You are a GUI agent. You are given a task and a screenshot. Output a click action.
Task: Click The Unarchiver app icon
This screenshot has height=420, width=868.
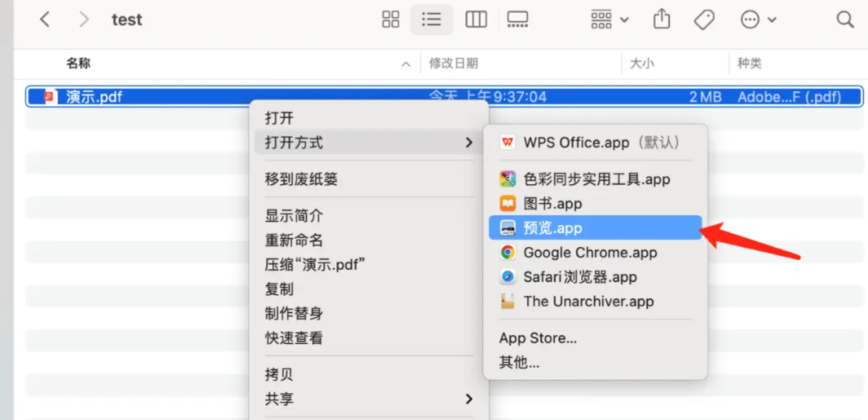(x=507, y=301)
